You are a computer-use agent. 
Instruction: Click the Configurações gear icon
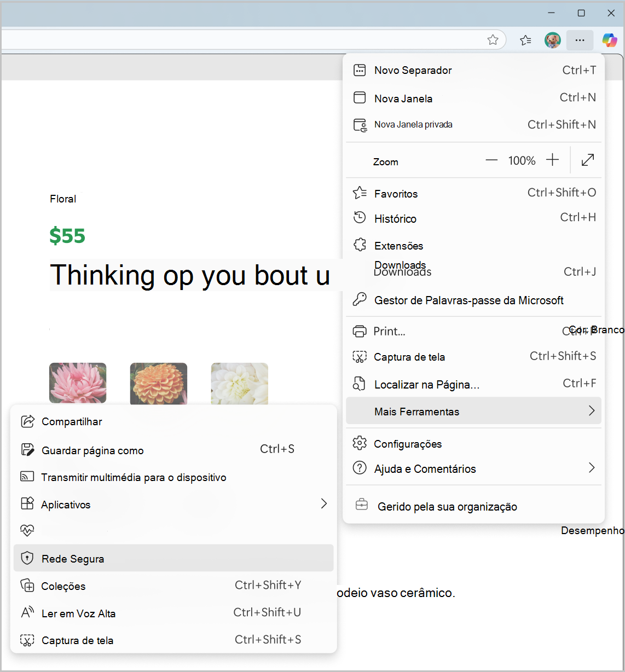360,443
